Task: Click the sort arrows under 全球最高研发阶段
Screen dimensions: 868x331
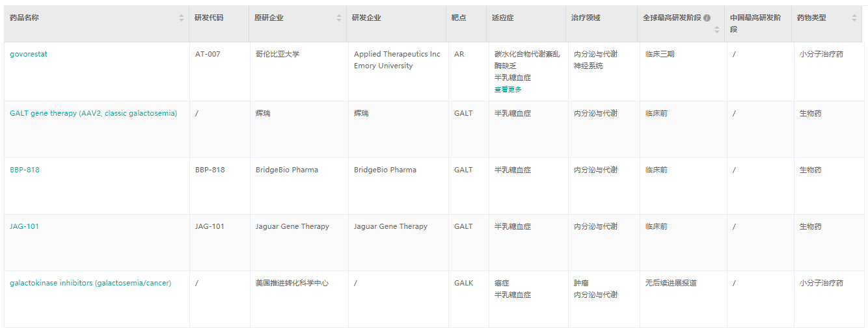Action: (717, 29)
